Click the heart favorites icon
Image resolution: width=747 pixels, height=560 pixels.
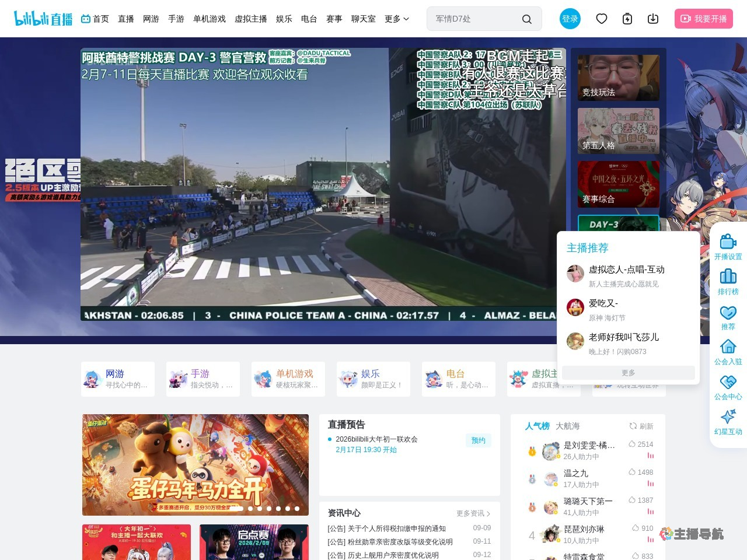602,19
